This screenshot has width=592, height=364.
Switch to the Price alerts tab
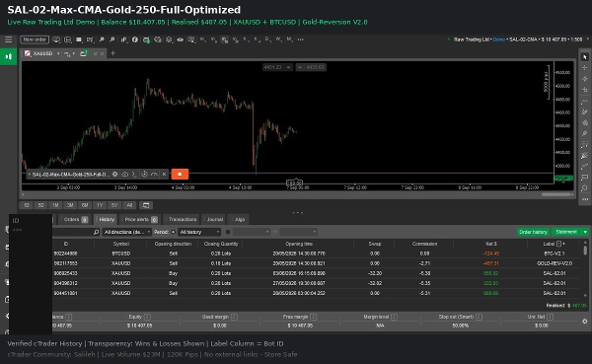[140, 219]
